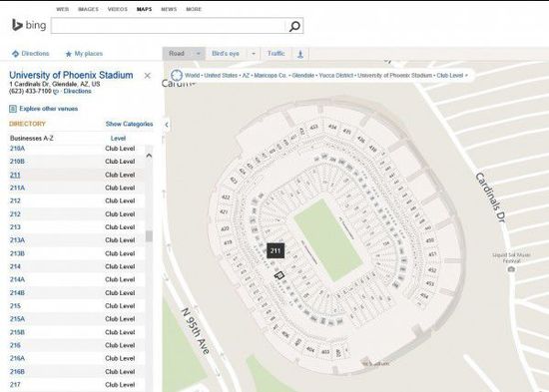Click Maricopa Co. in the breadcrumb
Screen dimensions: 549x392
click(x=270, y=75)
